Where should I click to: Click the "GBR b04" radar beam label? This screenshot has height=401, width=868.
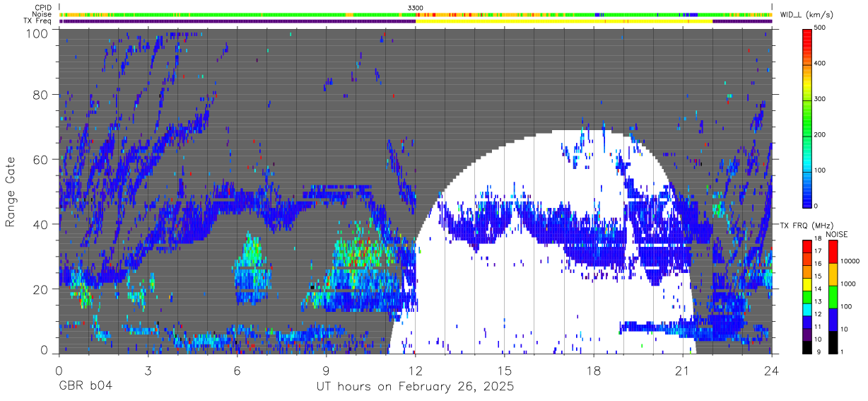point(85,387)
